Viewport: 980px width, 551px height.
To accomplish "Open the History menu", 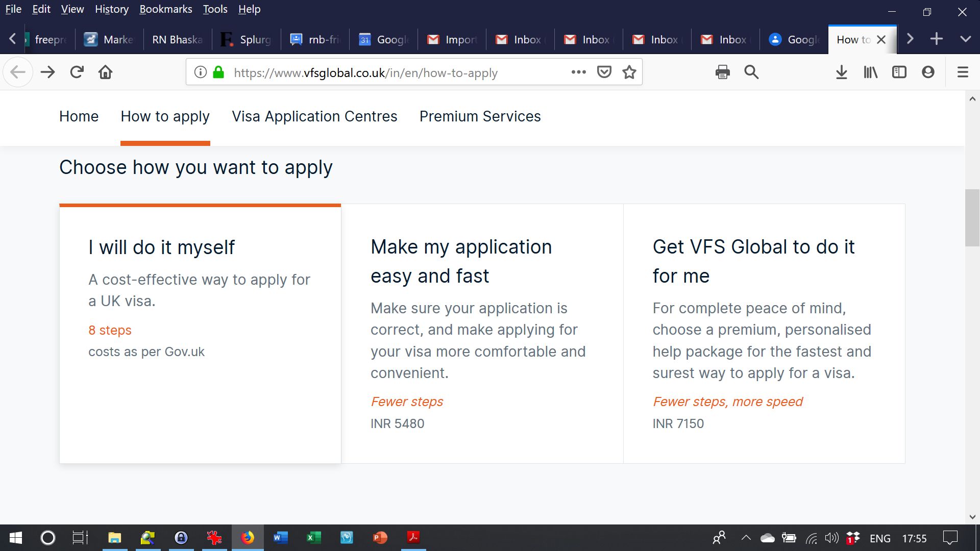I will tap(111, 9).
